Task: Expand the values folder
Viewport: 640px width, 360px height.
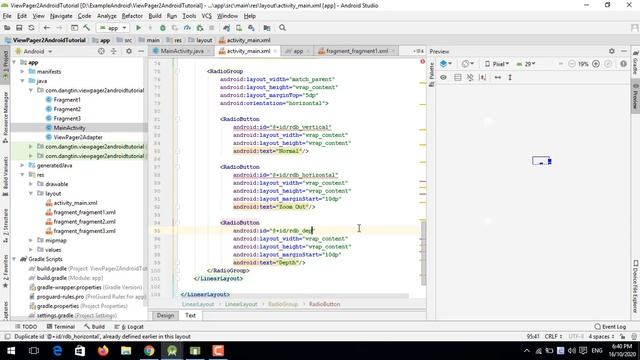Action: pos(31,250)
